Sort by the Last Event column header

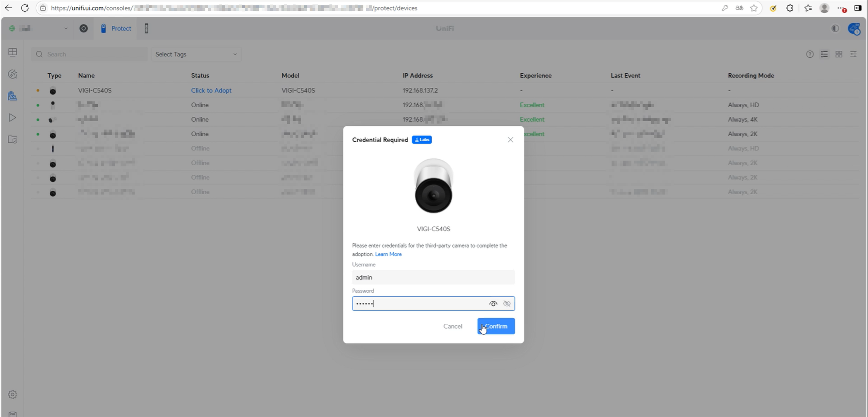coord(625,75)
